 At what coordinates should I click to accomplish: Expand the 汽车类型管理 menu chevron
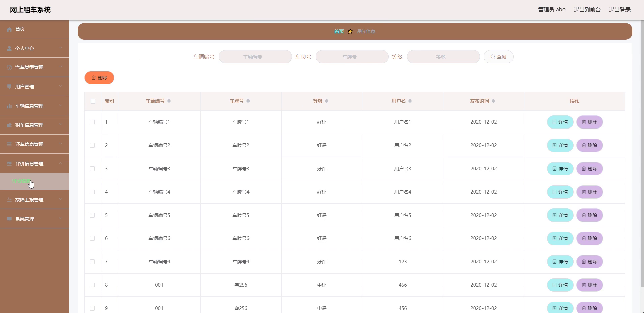tap(61, 67)
